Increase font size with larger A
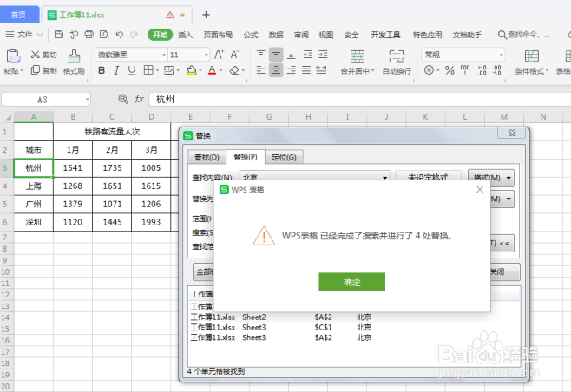 [219, 55]
